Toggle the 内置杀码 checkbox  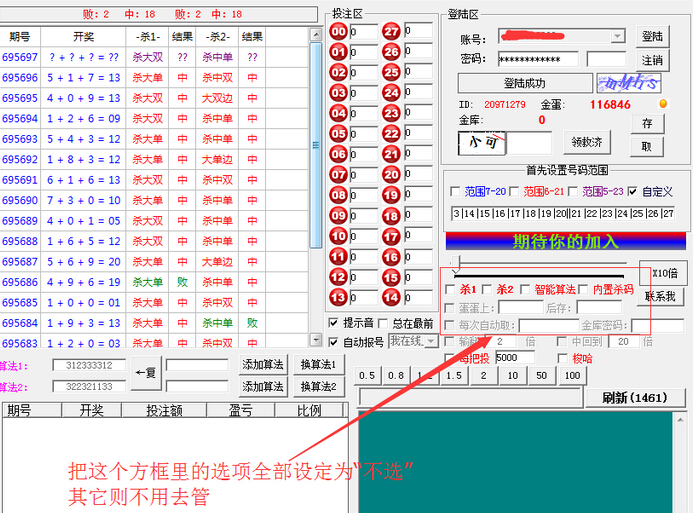coord(583,289)
